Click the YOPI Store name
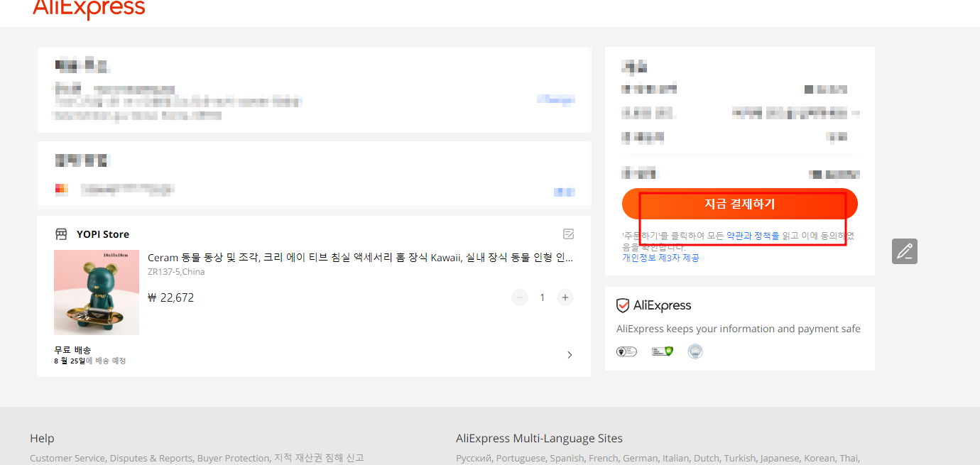This screenshot has width=980, height=465. (x=103, y=234)
